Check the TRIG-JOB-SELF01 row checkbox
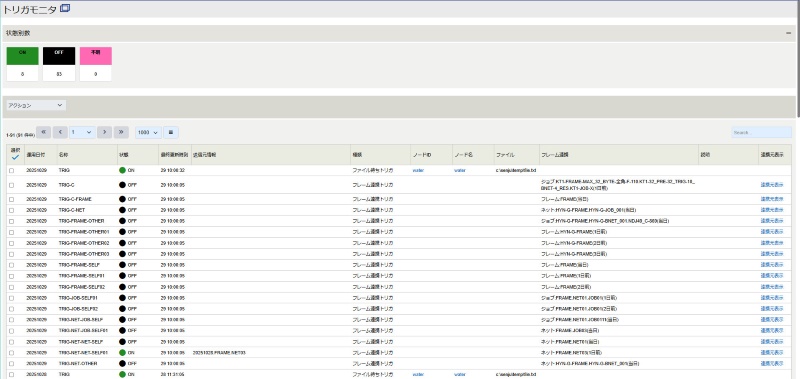Viewport: 800px width, 379px height. [12, 297]
